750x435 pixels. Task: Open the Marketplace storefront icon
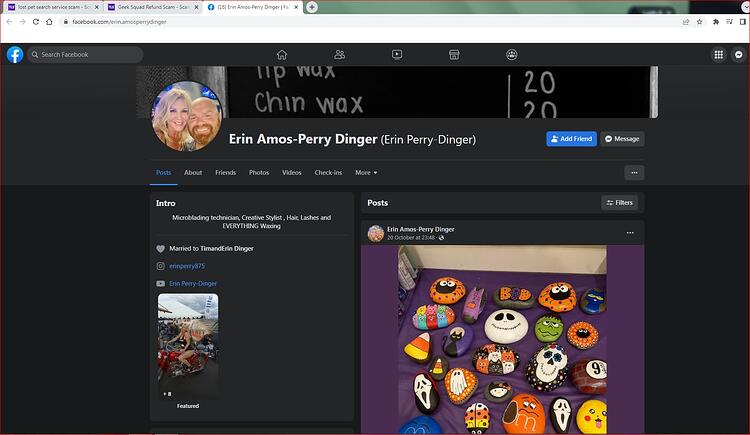[x=454, y=55]
